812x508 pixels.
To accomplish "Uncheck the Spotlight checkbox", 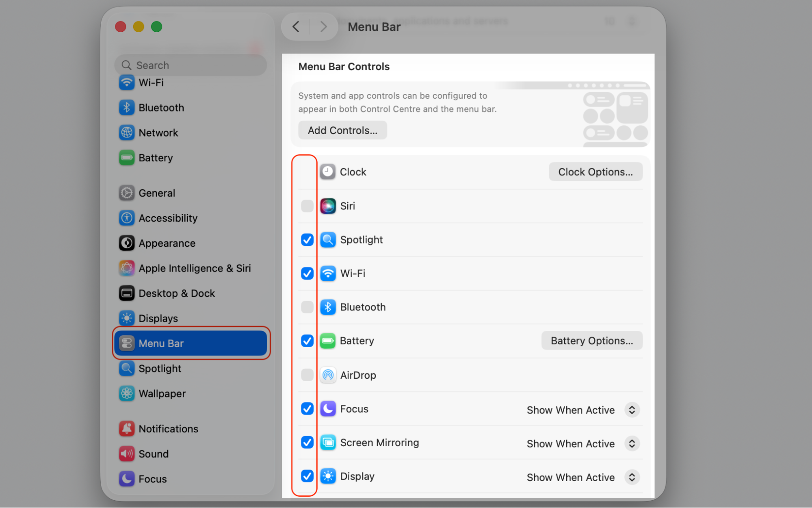I will tap(307, 240).
